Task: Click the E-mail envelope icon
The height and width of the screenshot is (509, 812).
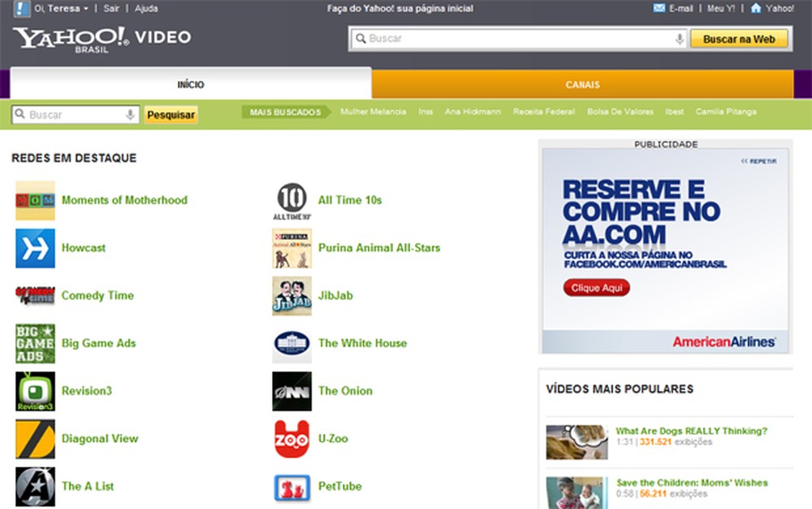Action: [659, 8]
